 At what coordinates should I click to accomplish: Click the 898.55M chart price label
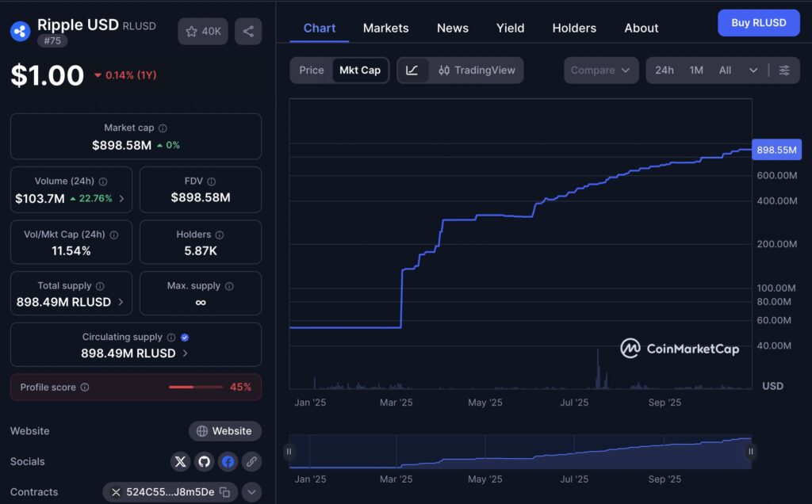click(x=776, y=150)
